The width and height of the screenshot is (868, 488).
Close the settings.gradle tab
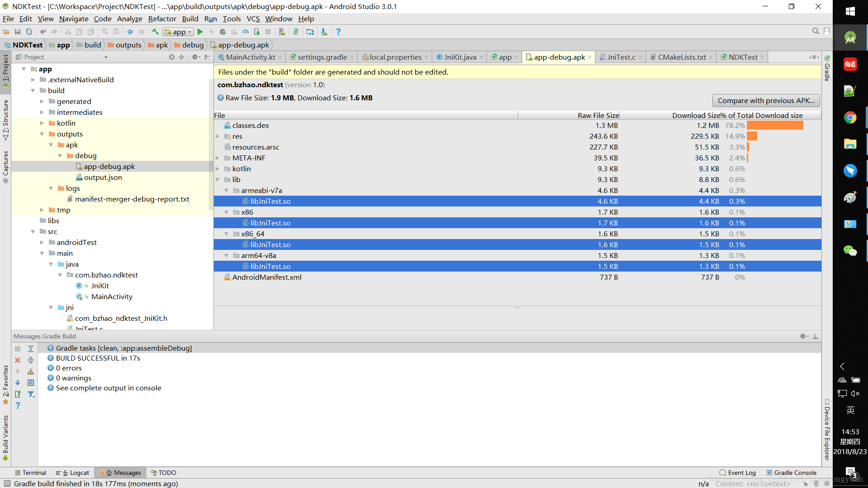pyautogui.click(x=352, y=57)
